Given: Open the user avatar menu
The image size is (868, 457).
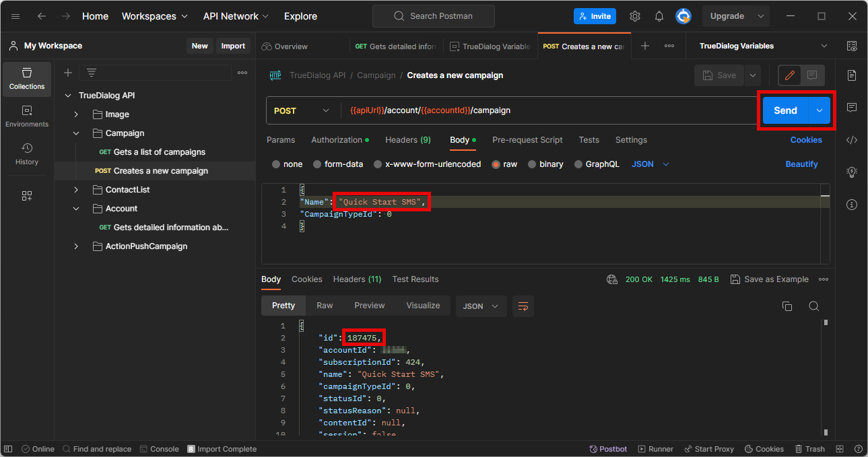Looking at the screenshot, I should [x=683, y=16].
